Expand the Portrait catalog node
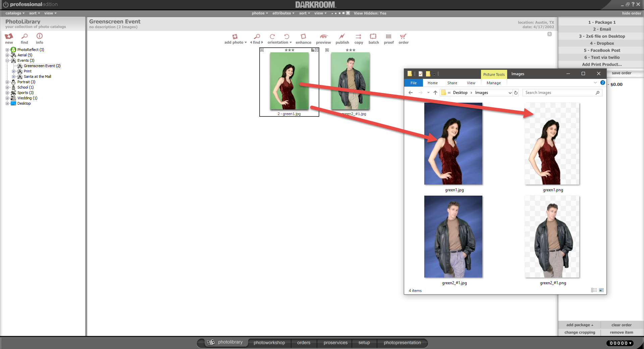The image size is (644, 349). (x=7, y=82)
